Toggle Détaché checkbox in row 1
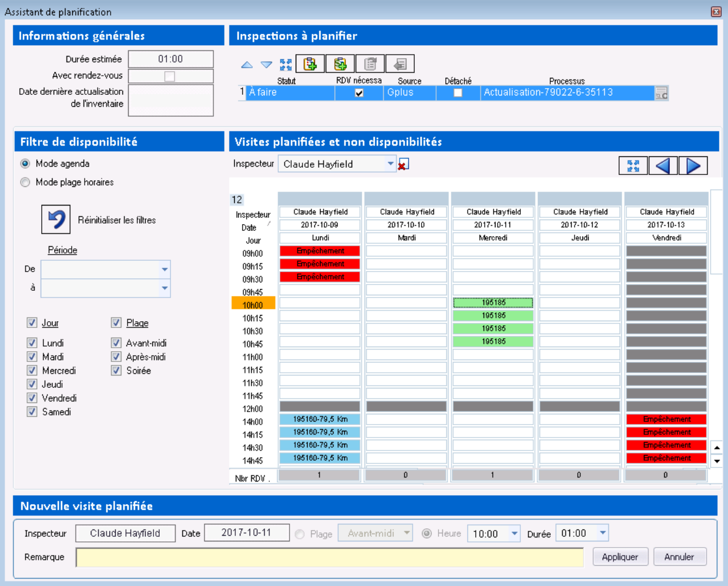Screen dimensions: 728x586 pos(458,93)
